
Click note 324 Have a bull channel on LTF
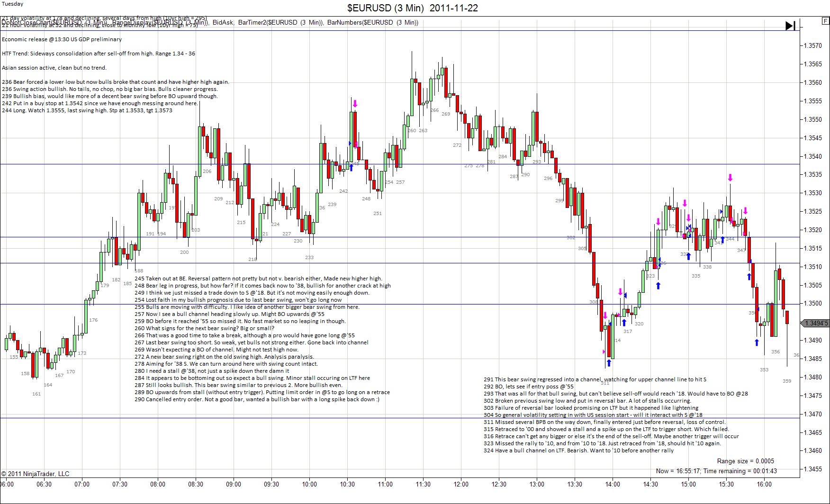coord(579,450)
